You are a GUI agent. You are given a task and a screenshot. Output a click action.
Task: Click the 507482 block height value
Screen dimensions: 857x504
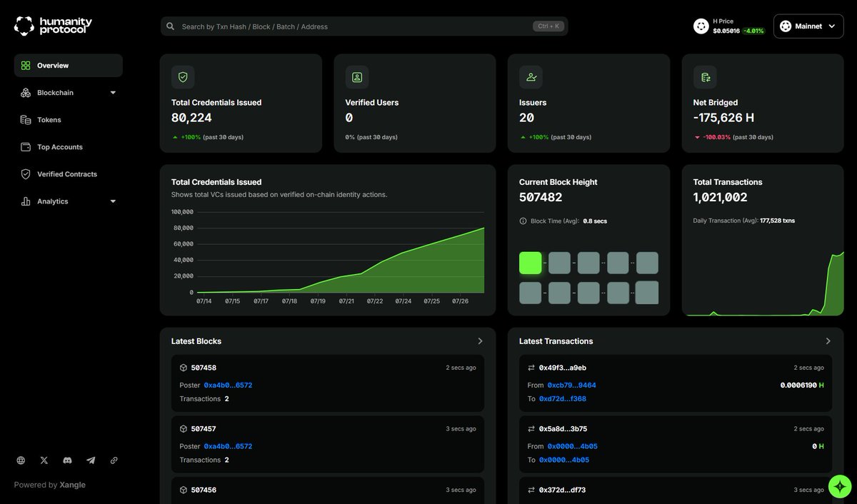[541, 198]
